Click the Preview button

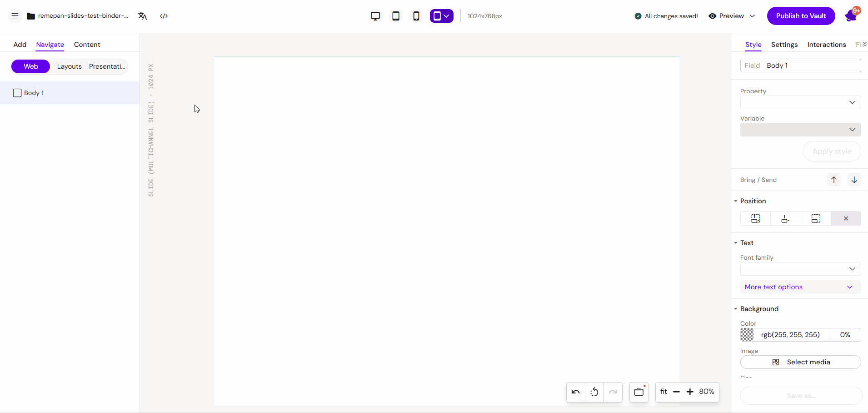[726, 16]
